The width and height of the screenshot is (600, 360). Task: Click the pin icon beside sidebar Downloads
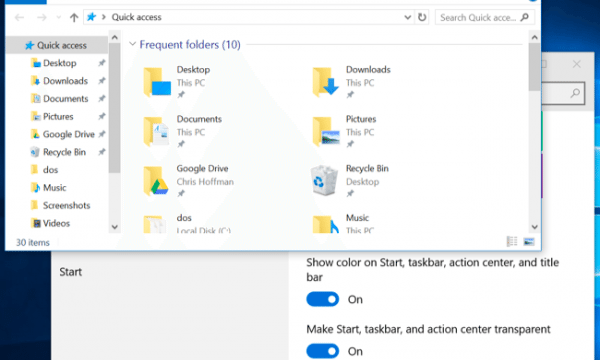click(101, 81)
